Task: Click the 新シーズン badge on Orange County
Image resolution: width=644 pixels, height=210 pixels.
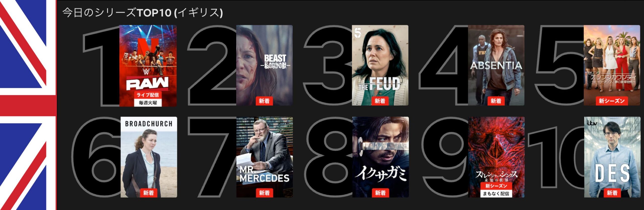Action: pos(612,101)
